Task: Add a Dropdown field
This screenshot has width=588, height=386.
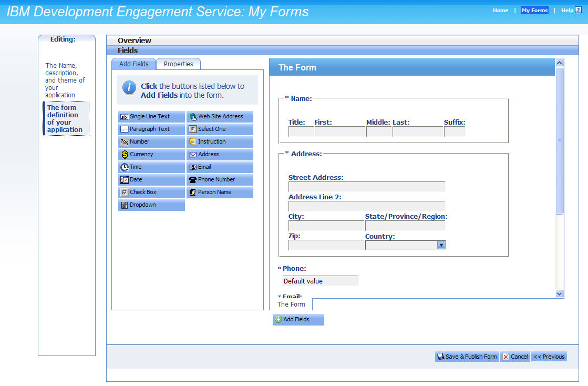Action: click(x=151, y=205)
